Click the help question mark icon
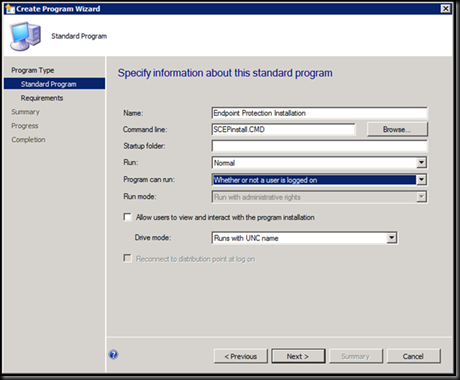This screenshot has width=460, height=380. (114, 354)
